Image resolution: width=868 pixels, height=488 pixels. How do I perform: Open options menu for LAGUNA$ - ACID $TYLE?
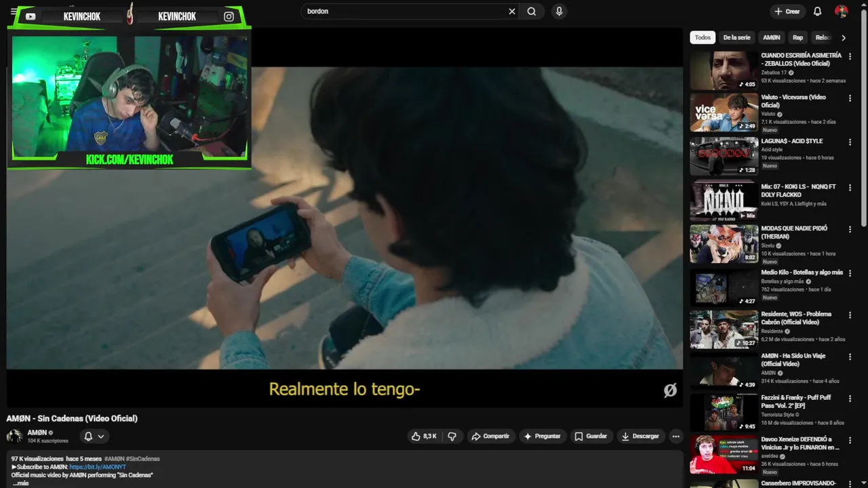(x=850, y=142)
